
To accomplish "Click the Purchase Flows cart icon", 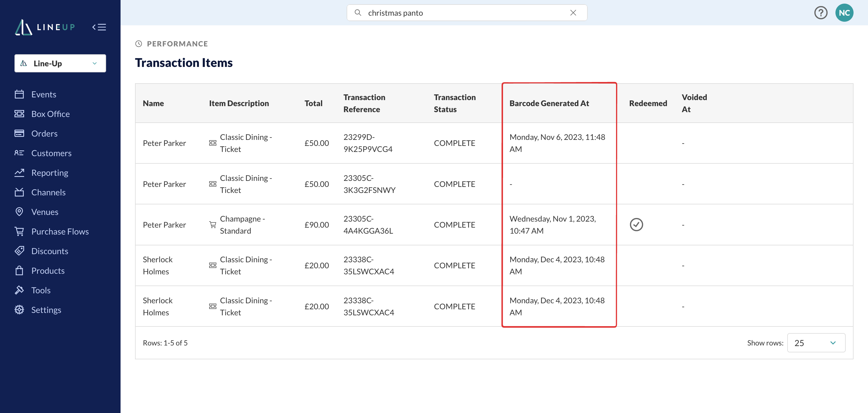I will 19,231.
